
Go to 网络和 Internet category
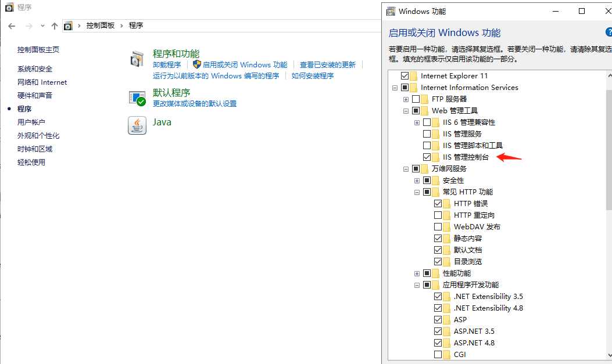point(42,82)
